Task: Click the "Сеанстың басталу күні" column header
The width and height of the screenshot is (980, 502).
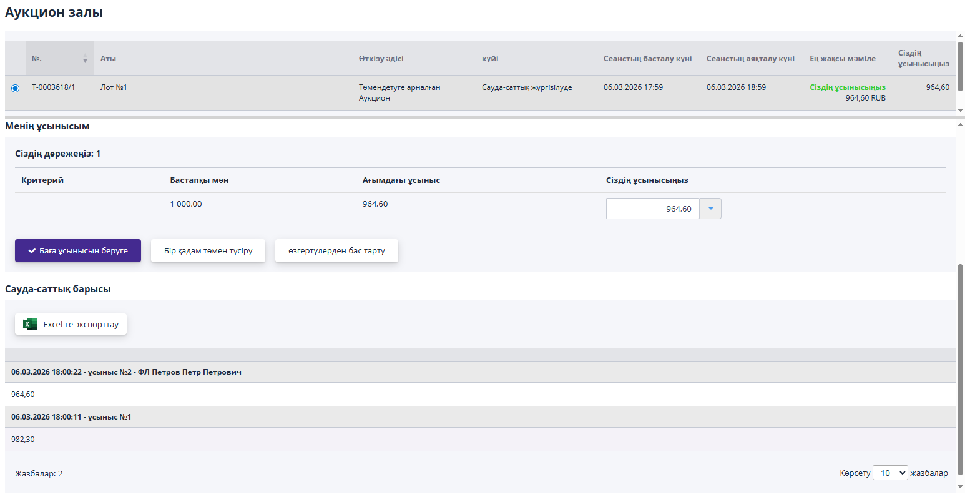Action: coord(647,59)
